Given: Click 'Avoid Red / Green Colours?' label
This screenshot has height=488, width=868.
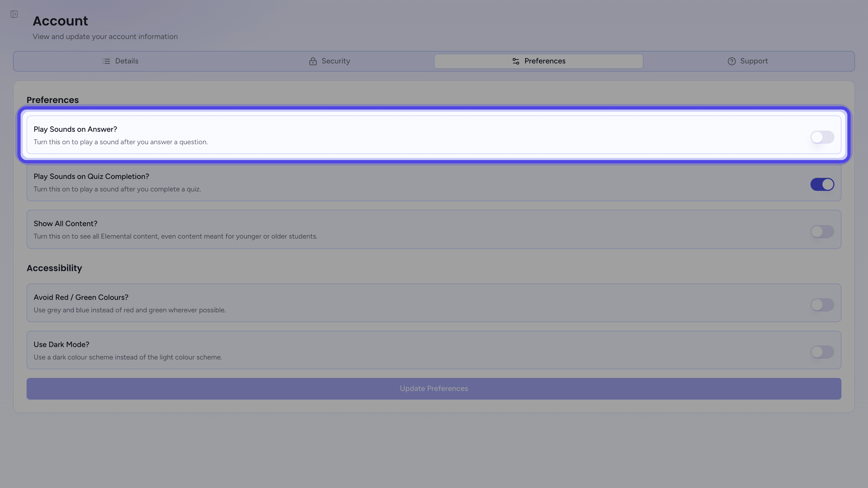Looking at the screenshot, I should [x=81, y=297].
